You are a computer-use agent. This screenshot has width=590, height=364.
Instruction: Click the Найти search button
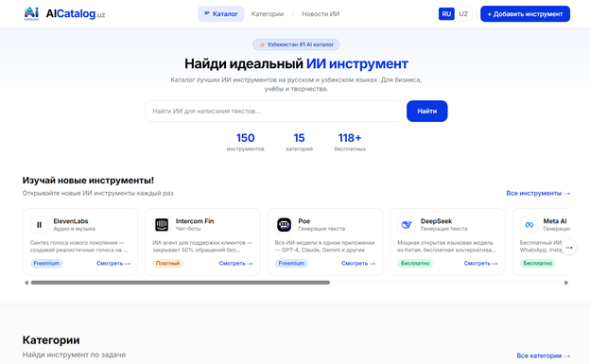coord(427,111)
